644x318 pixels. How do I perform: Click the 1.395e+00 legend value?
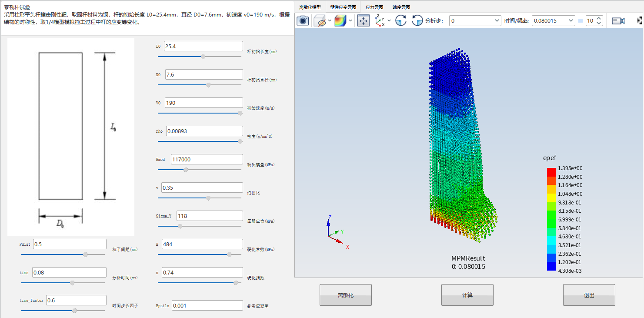click(x=570, y=168)
